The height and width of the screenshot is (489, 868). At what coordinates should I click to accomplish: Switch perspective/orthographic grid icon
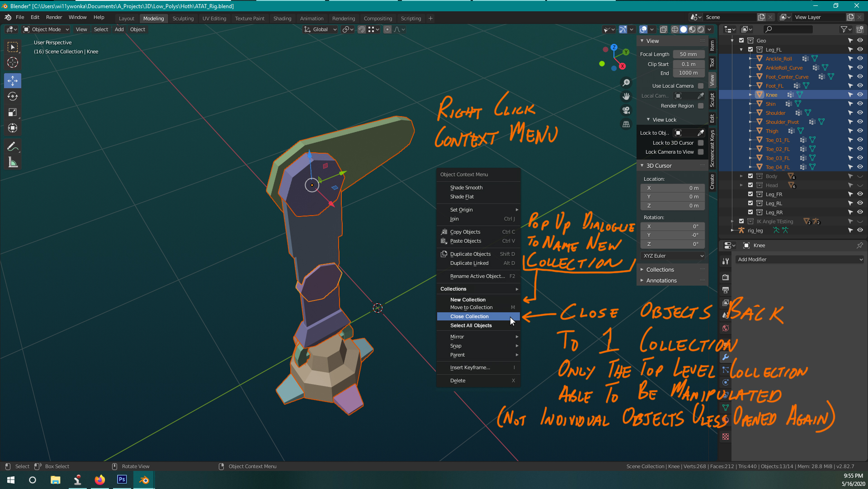(x=626, y=124)
